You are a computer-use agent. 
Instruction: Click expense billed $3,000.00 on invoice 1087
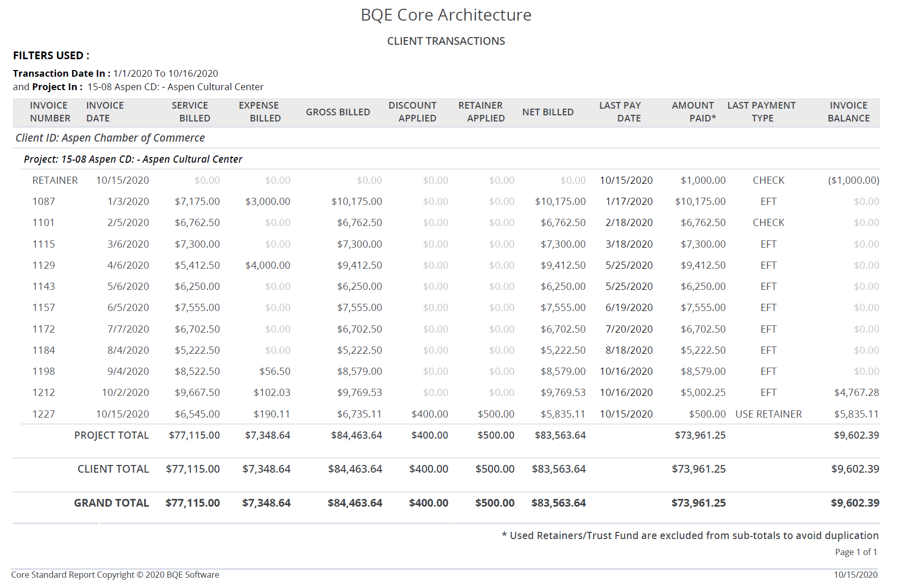tap(268, 202)
